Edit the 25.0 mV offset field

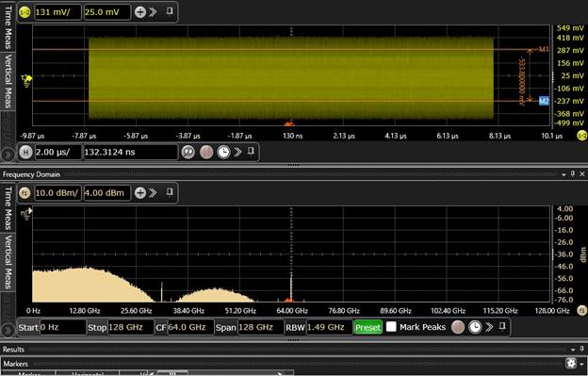point(107,12)
